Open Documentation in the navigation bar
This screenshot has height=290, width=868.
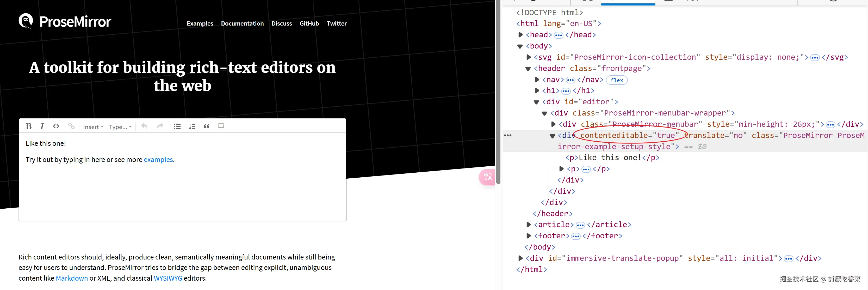[x=242, y=23]
